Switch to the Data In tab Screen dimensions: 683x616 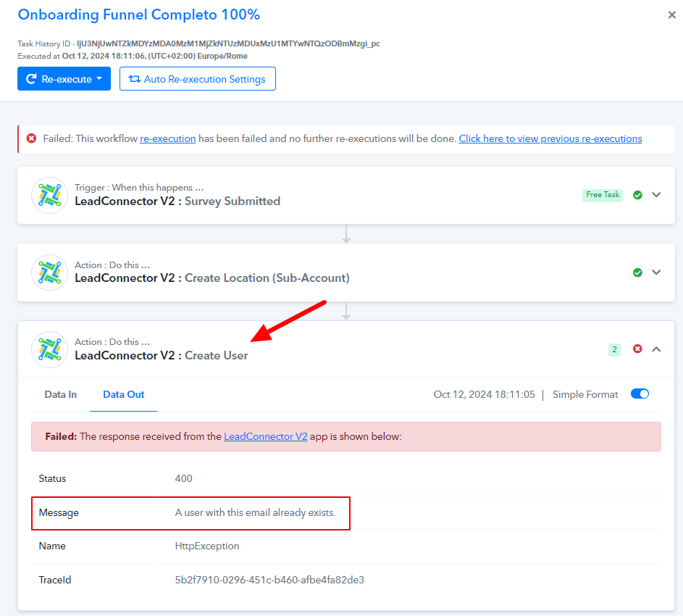(61, 394)
